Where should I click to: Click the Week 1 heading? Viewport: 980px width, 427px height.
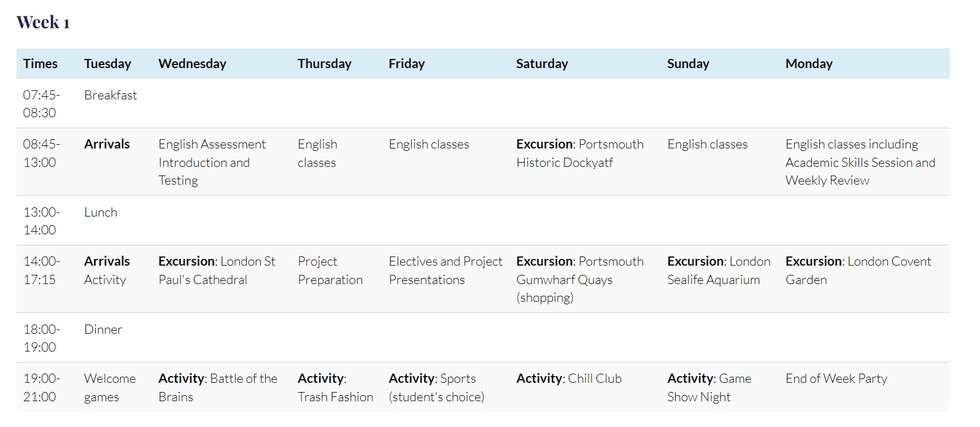43,23
